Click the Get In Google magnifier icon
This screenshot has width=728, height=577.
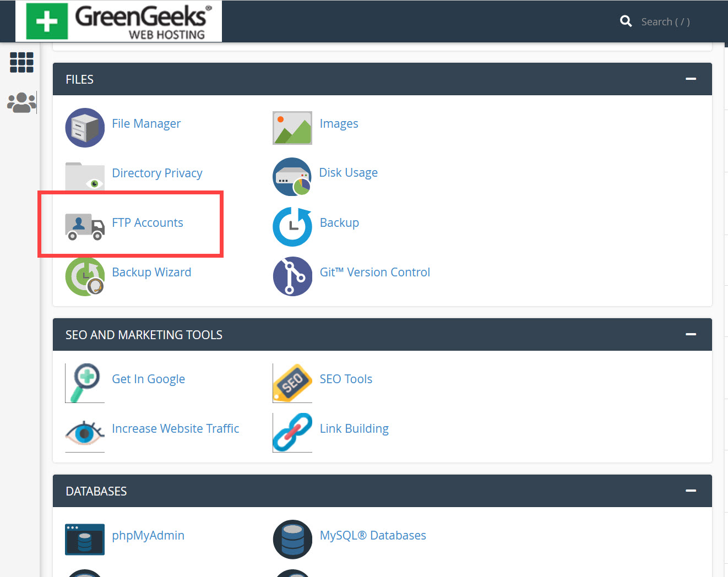coord(85,383)
